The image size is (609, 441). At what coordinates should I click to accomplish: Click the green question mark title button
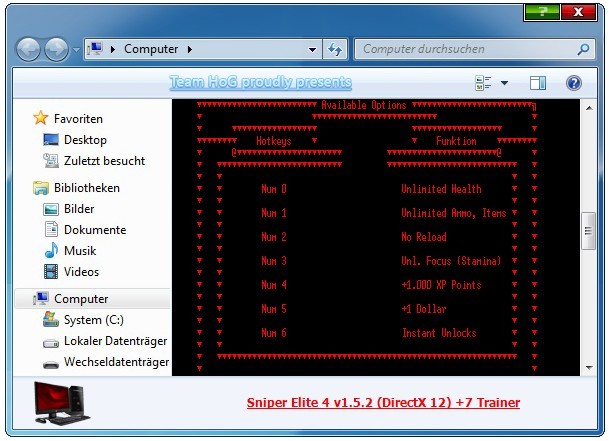[542, 12]
